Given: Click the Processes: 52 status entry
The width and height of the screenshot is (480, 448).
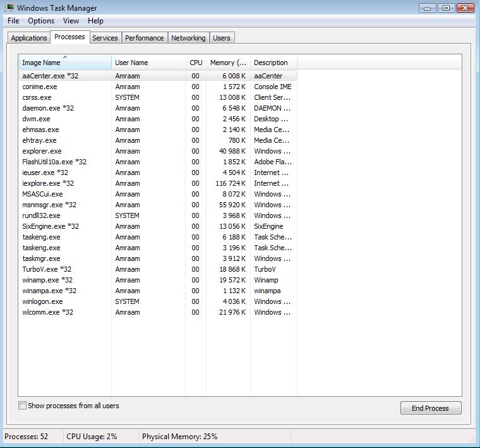Looking at the screenshot, I should (x=27, y=437).
